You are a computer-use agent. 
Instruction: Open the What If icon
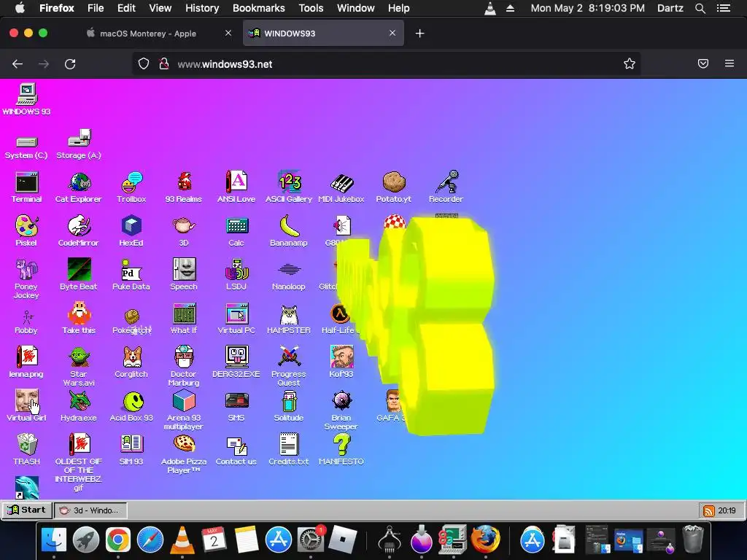point(184,319)
